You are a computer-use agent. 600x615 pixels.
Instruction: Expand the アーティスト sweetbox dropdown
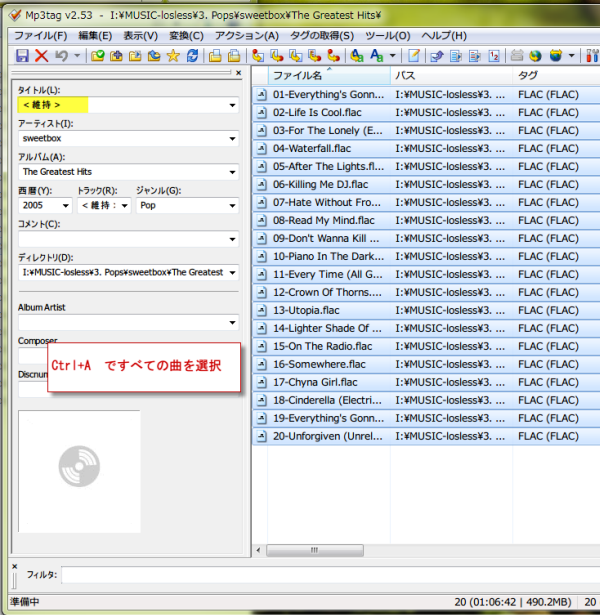[x=232, y=138]
